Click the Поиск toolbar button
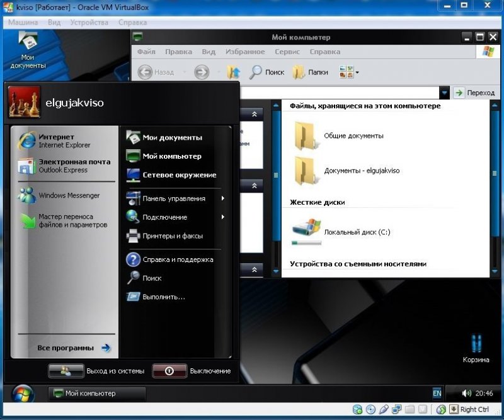504x420 pixels. tap(266, 72)
